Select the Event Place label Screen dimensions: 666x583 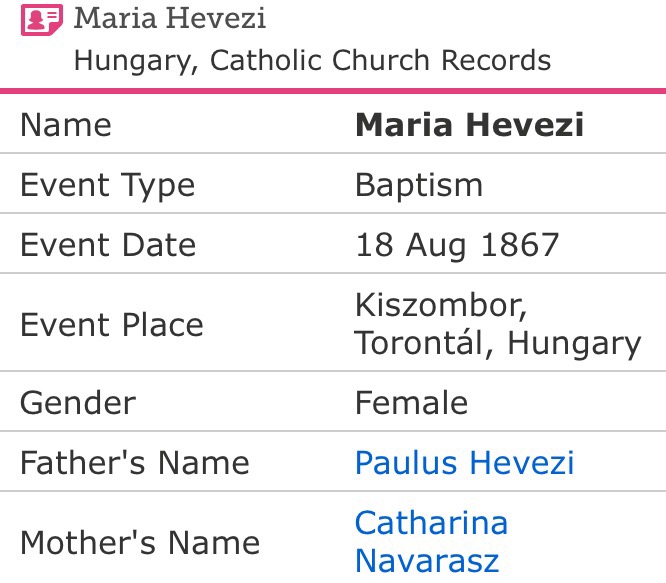pos(111,324)
